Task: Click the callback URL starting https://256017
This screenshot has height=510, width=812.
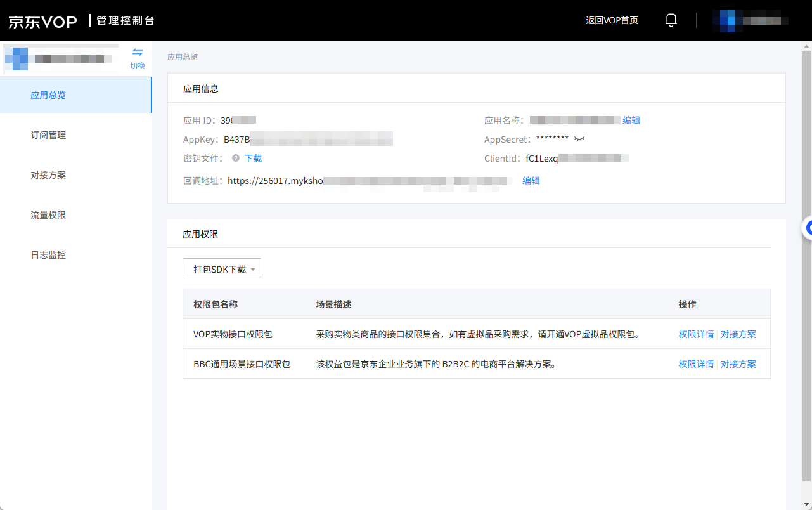Action: tap(370, 180)
